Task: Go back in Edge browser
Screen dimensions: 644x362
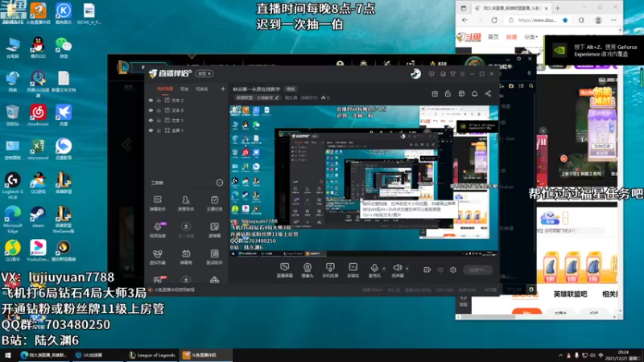Action: click(x=464, y=20)
